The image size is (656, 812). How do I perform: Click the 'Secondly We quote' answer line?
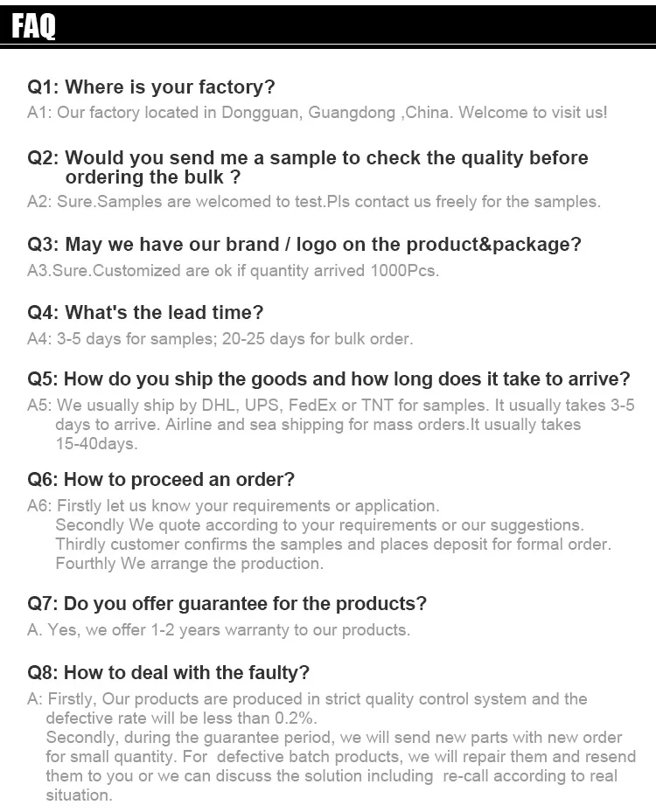coord(319,524)
